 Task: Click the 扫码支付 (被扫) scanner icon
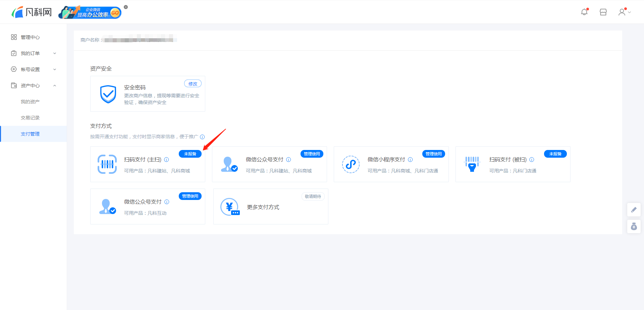472,164
